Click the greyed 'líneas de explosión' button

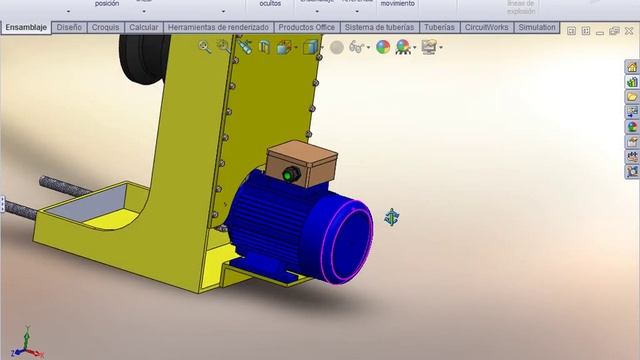click(x=521, y=7)
